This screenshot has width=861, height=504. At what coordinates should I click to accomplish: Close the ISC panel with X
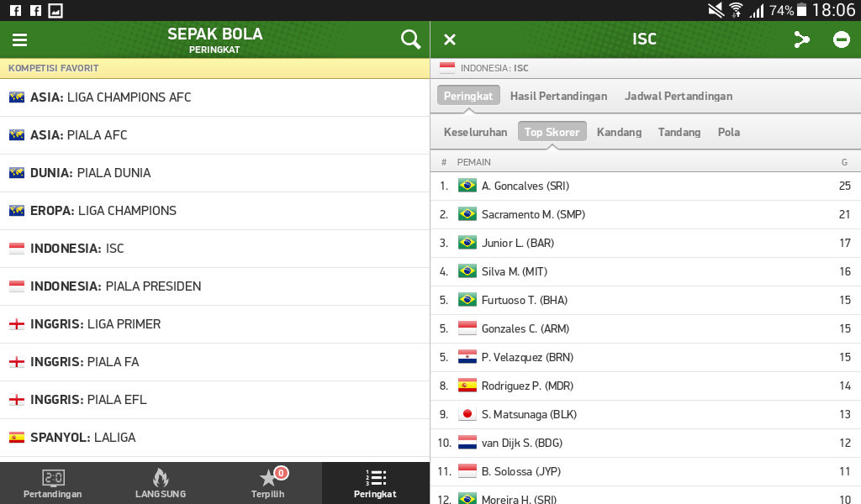[x=450, y=39]
